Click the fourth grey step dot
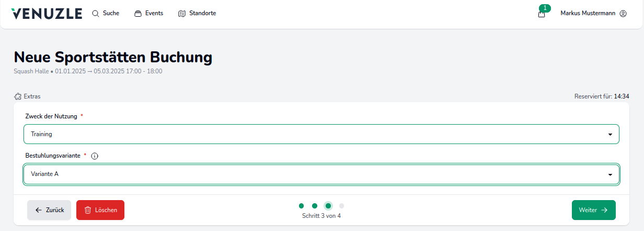The width and height of the screenshot is (644, 231). click(342, 206)
